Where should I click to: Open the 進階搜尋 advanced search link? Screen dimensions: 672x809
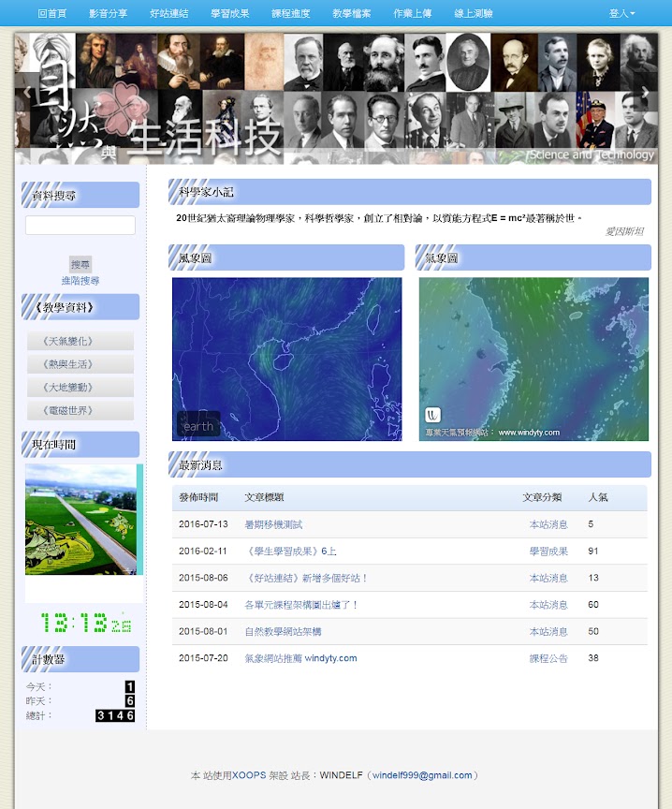80,281
